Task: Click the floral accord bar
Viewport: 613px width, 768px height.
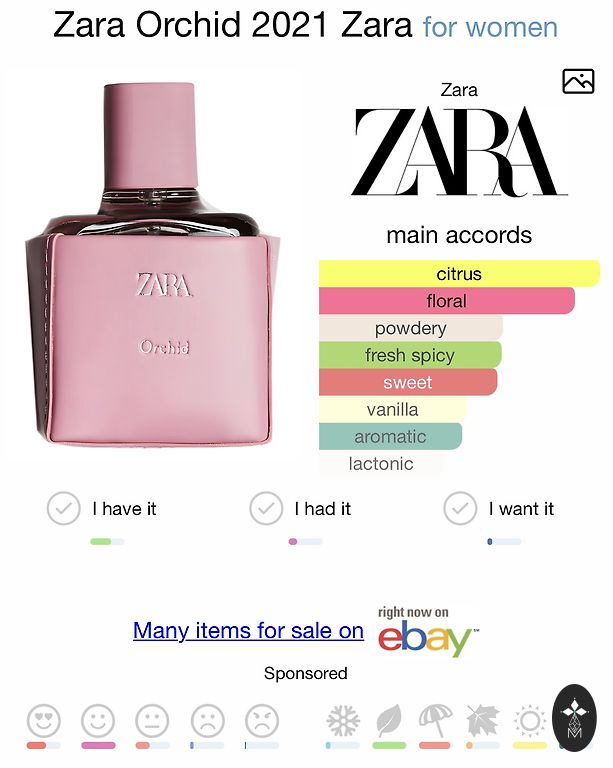Action: (447, 301)
